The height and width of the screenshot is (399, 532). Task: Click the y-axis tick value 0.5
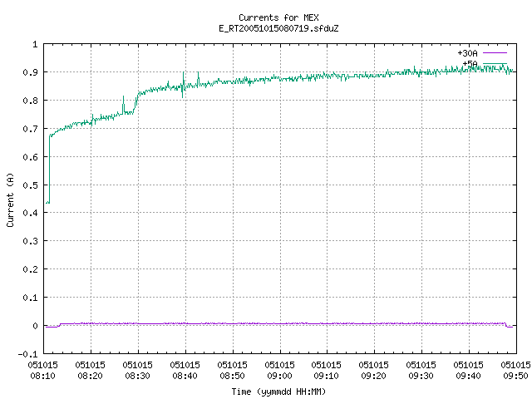tap(30, 185)
